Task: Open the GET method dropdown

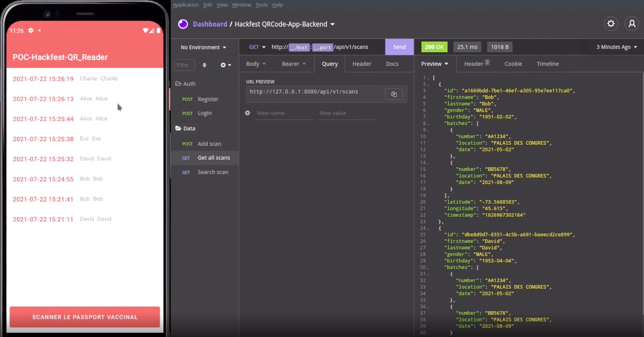Action: pyautogui.click(x=257, y=47)
